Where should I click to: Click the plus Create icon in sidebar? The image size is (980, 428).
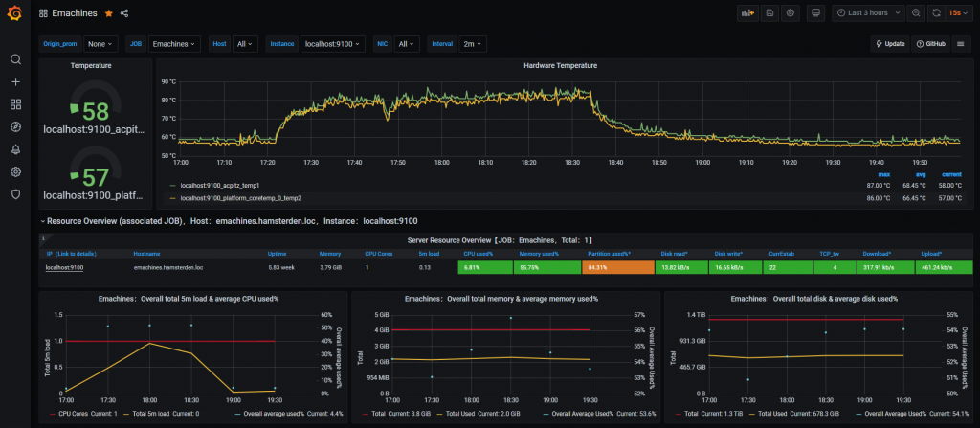15,81
